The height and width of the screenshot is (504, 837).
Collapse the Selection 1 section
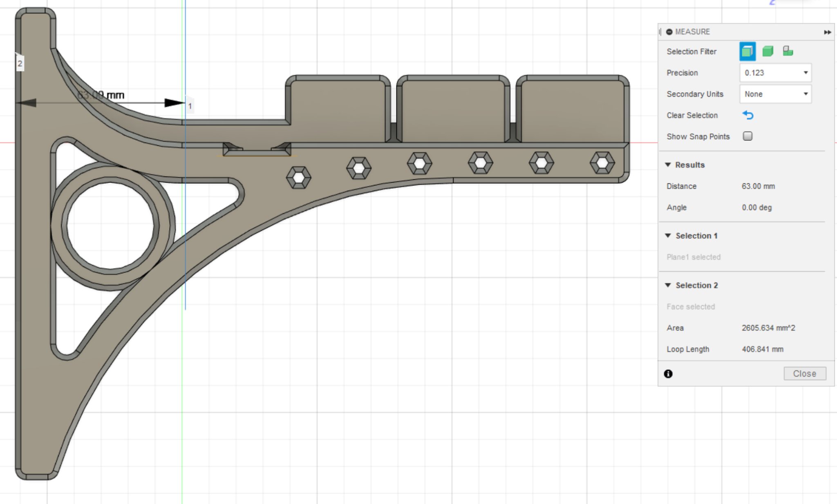point(668,236)
